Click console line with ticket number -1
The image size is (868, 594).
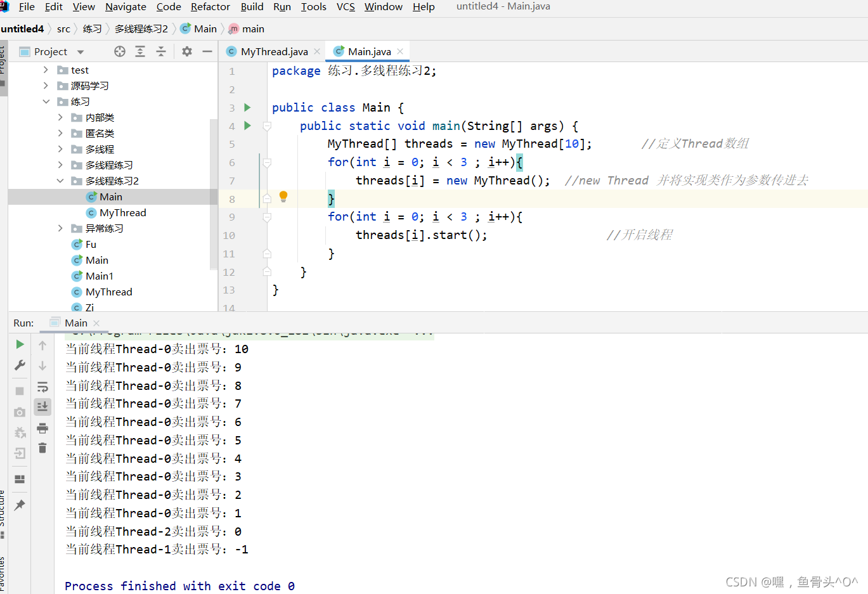(x=157, y=549)
